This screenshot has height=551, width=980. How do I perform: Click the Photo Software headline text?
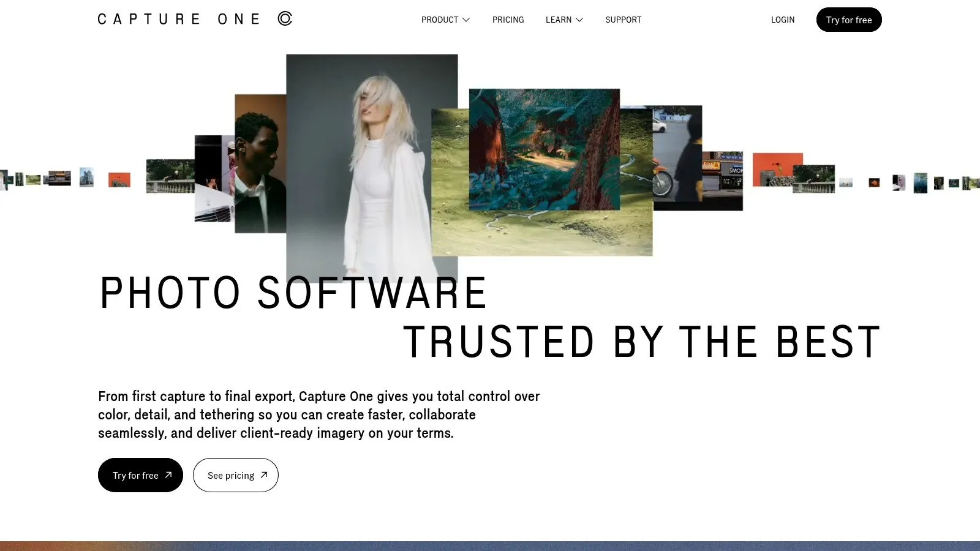(x=293, y=293)
